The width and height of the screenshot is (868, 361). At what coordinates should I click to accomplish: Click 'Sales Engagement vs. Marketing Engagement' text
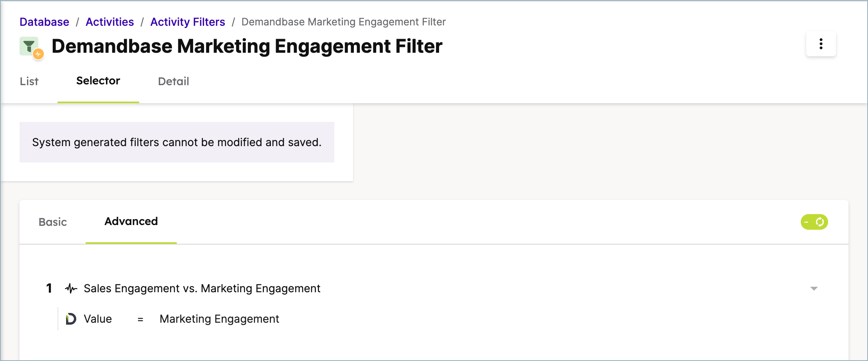pyautogui.click(x=202, y=288)
